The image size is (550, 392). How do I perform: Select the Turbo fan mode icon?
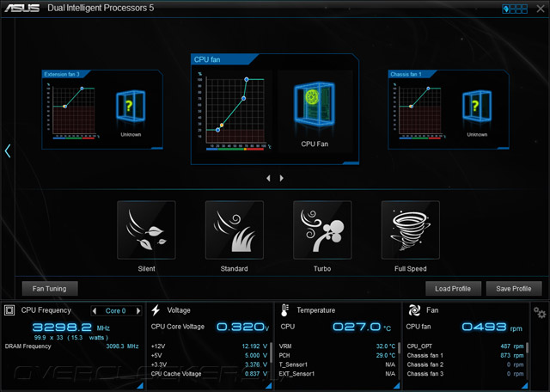click(322, 230)
